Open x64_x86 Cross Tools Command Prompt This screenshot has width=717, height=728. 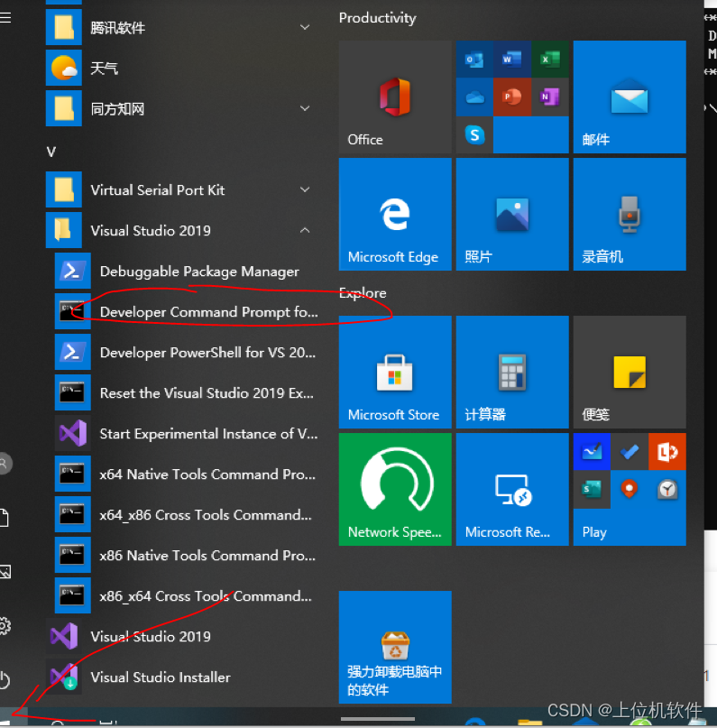coord(187,515)
